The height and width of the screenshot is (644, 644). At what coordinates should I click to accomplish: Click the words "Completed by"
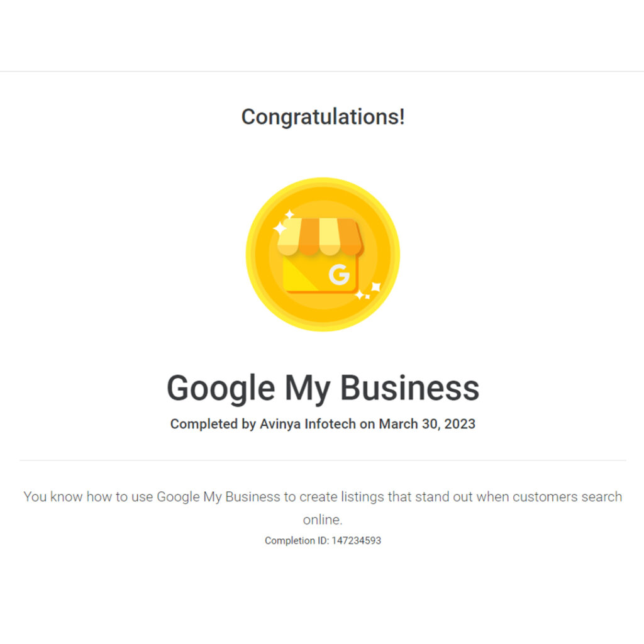pyautogui.click(x=213, y=424)
